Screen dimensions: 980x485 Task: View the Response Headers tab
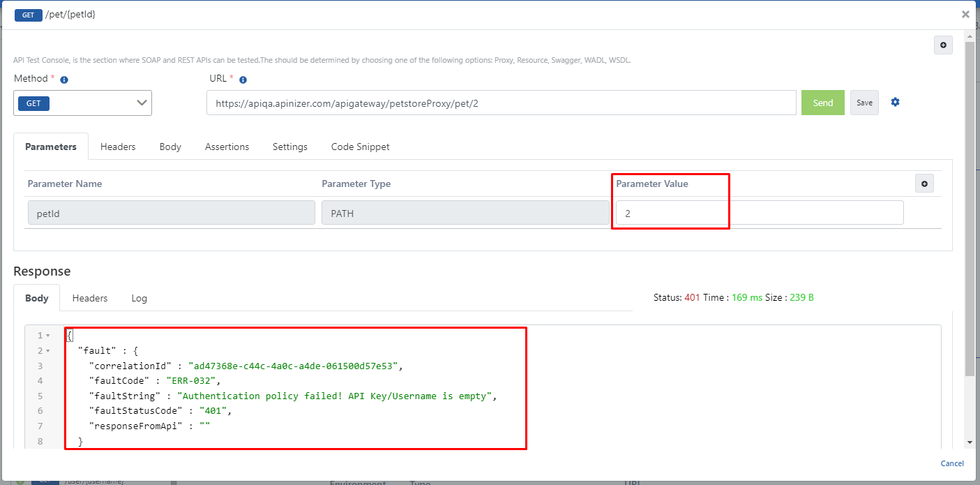click(x=90, y=298)
